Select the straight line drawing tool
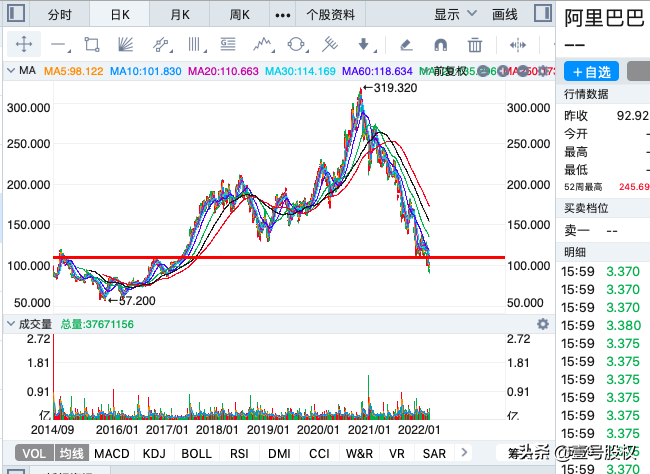Image resolution: width=650 pixels, height=474 pixels. 60,44
